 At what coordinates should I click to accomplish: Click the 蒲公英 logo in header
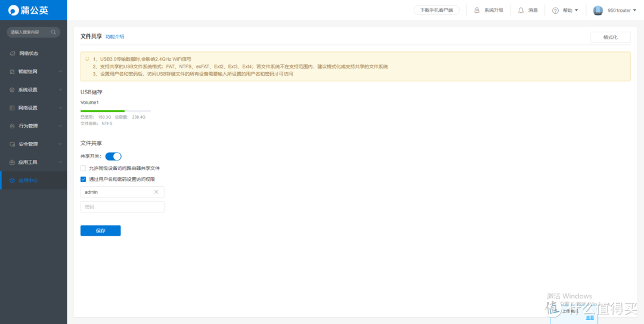[x=29, y=10]
